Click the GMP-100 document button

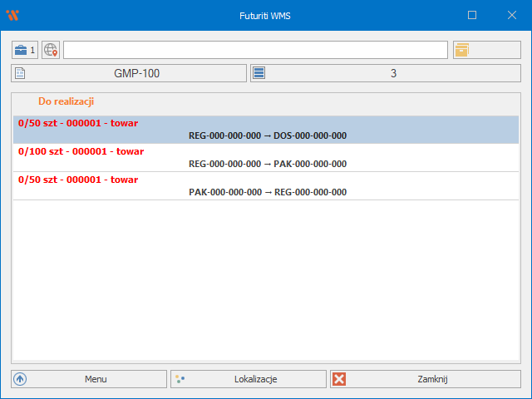tap(136, 73)
